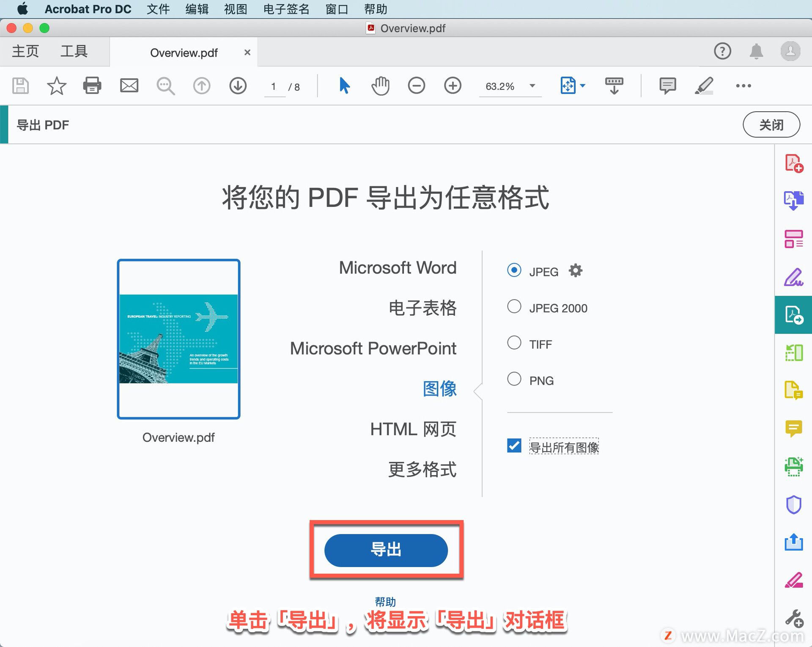Screen dimensions: 812x647
Task: Expand the fit page options dropdown arrow
Action: point(583,86)
